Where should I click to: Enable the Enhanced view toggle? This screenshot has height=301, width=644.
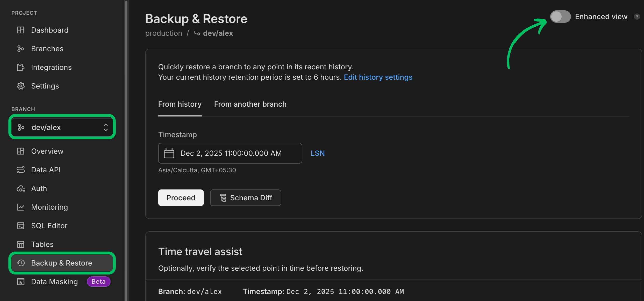coord(560,17)
